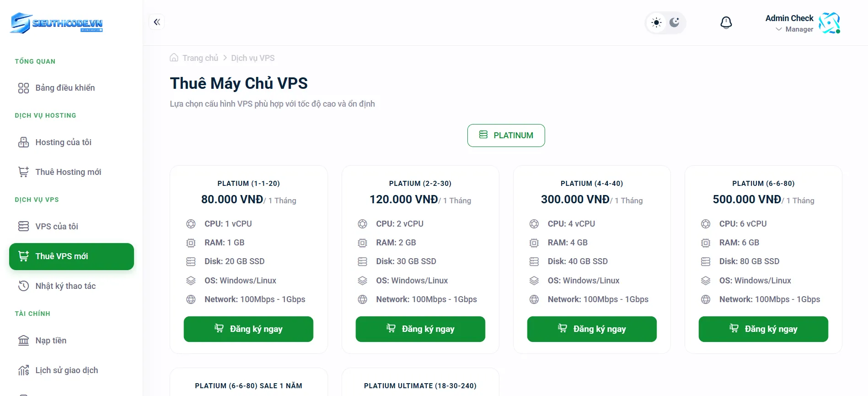Go to VPS của tôi page
The width and height of the screenshot is (868, 396).
point(57,227)
